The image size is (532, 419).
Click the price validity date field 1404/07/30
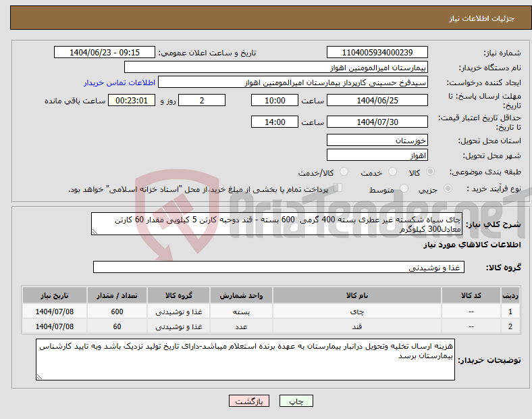(377, 122)
